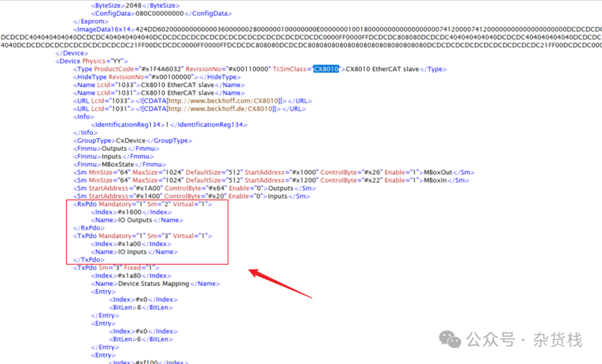Select the ConfigData 080C00000000 line
Viewport: 602px width, 364px height.
pyautogui.click(x=161, y=13)
